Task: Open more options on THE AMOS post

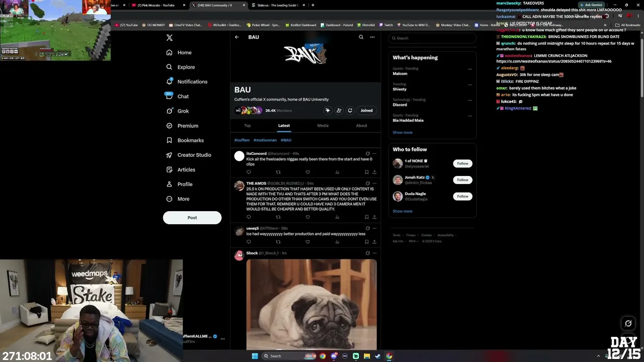Action: click(x=374, y=184)
